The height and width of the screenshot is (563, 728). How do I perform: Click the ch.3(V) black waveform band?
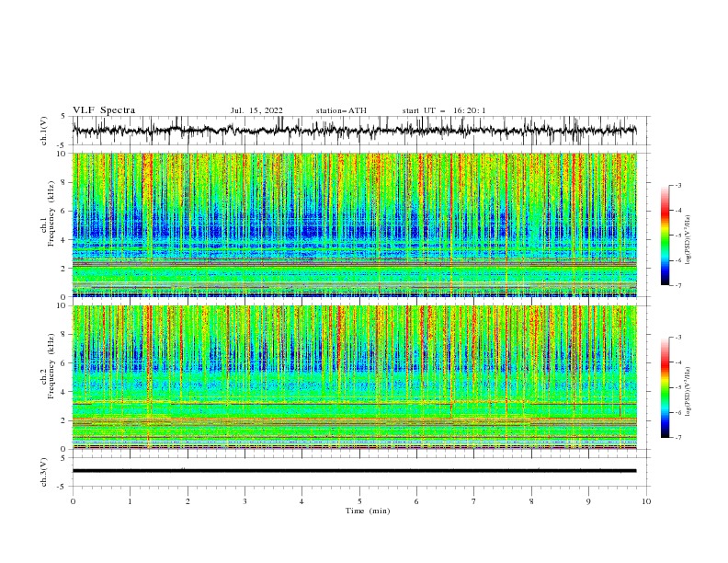354,471
